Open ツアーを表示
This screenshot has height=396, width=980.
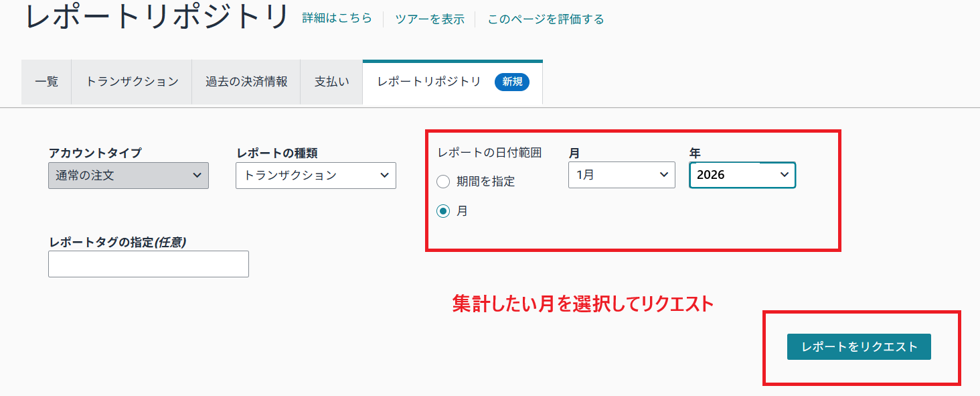428,19
